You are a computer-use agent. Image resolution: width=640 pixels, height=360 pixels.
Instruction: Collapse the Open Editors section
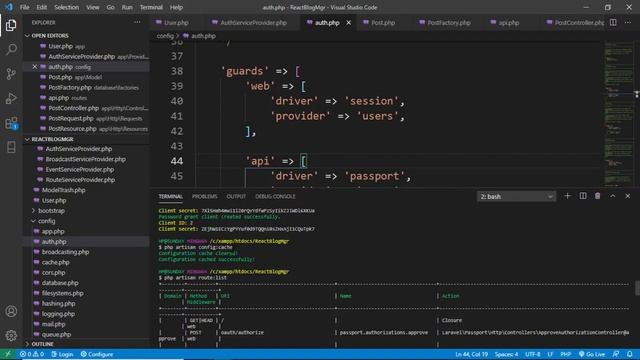(50, 36)
